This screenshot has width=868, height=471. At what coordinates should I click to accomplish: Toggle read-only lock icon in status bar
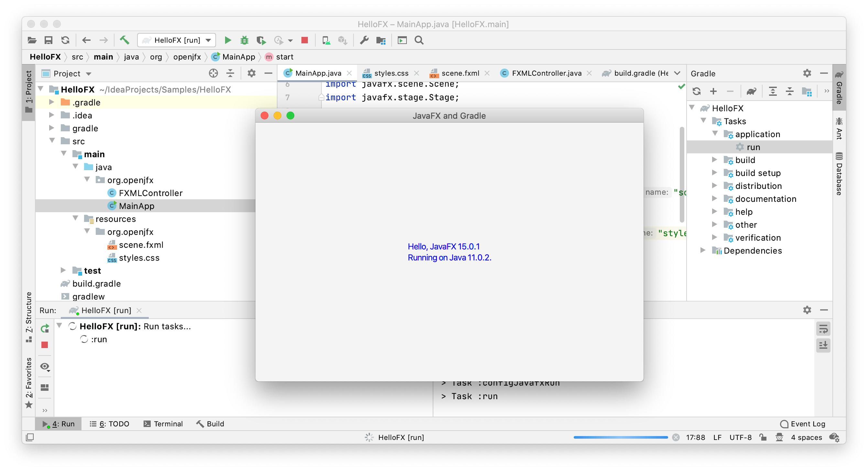pyautogui.click(x=763, y=437)
